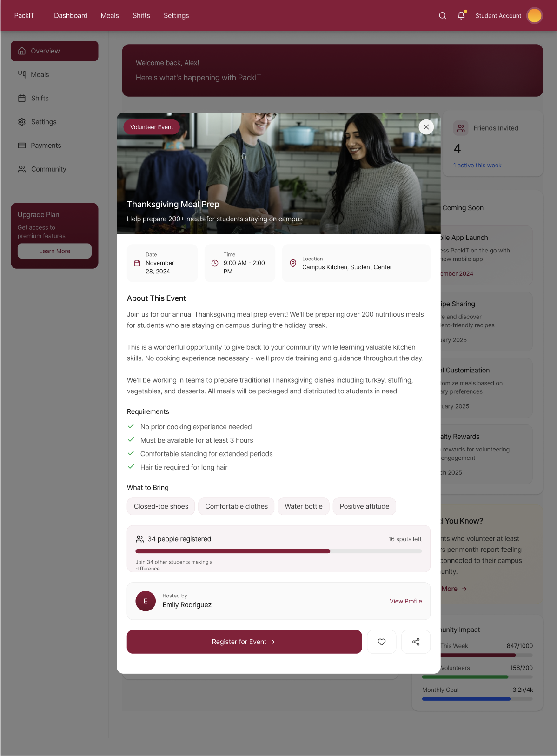The height and width of the screenshot is (756, 557).
Task: Close the event modal with X
Action: pyautogui.click(x=426, y=127)
